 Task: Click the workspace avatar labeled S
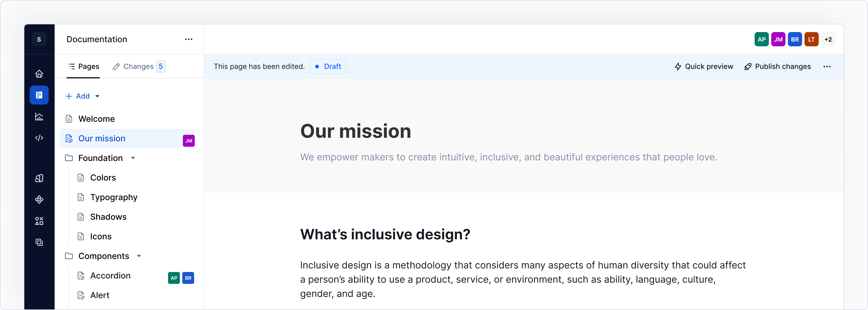39,39
